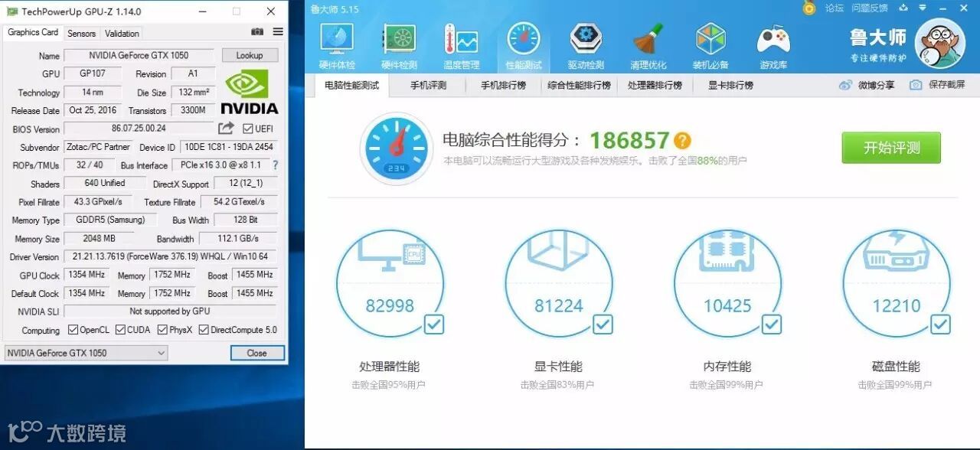Click the Lookup button in GPU-Z
The width and height of the screenshot is (980, 450).
250,56
